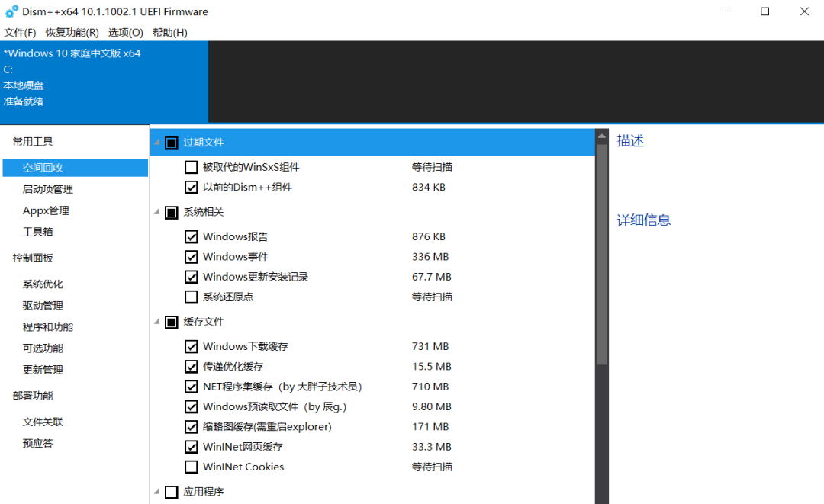The width and height of the screenshot is (824, 504).
Task: Close the Dism++ window
Action: (x=805, y=11)
